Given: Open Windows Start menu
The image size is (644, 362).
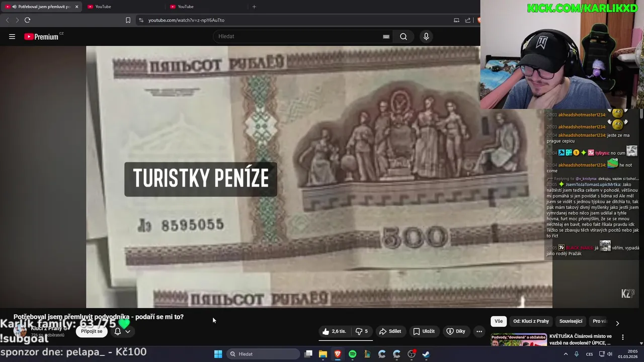Looking at the screenshot, I should tap(218, 354).
